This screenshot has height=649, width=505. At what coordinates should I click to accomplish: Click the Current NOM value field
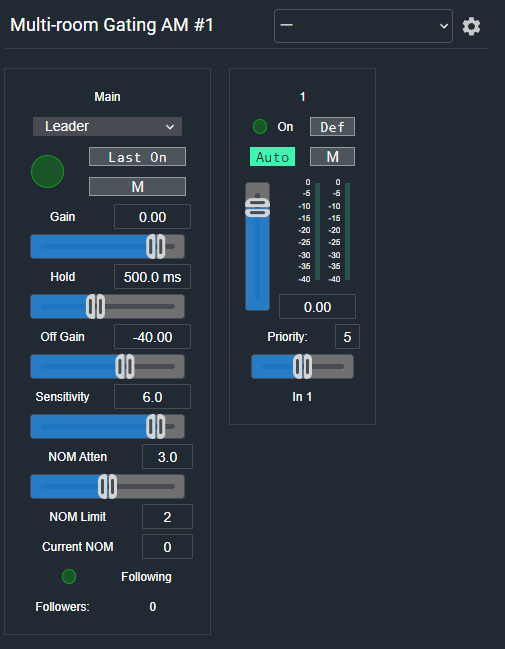[167, 547]
